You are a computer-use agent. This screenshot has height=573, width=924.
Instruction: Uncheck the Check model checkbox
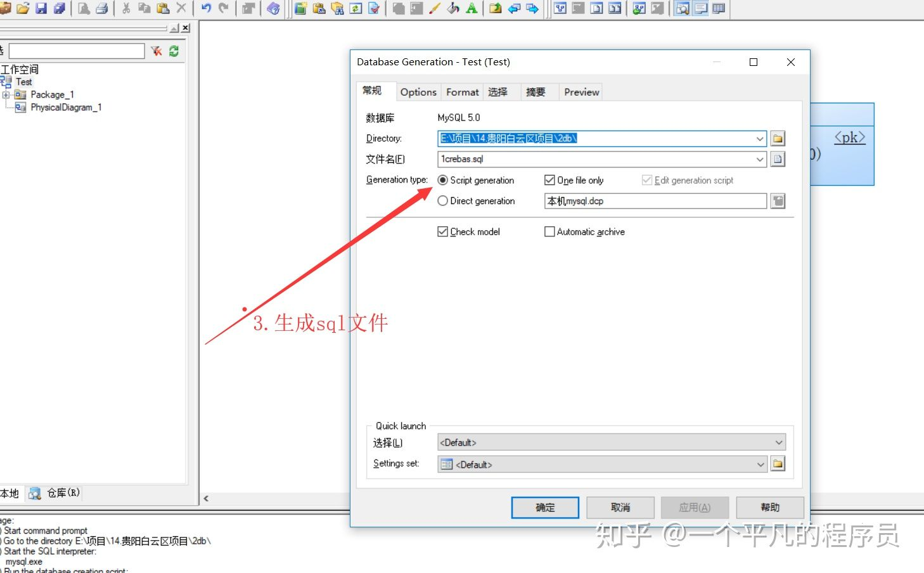pos(443,232)
